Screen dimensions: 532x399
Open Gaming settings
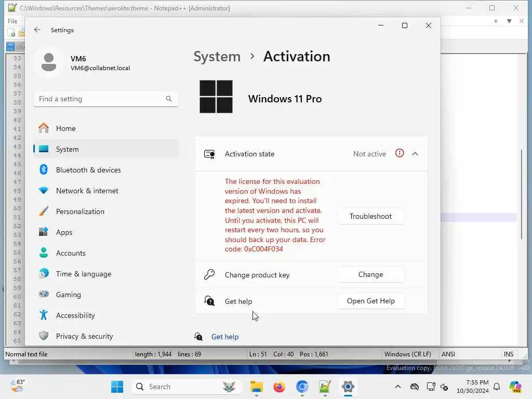click(106, 295)
